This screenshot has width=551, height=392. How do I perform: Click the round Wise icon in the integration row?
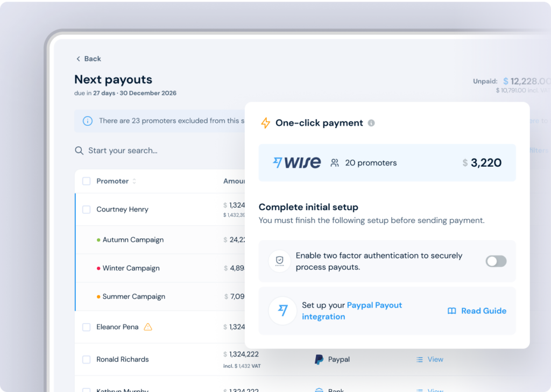tap(282, 310)
